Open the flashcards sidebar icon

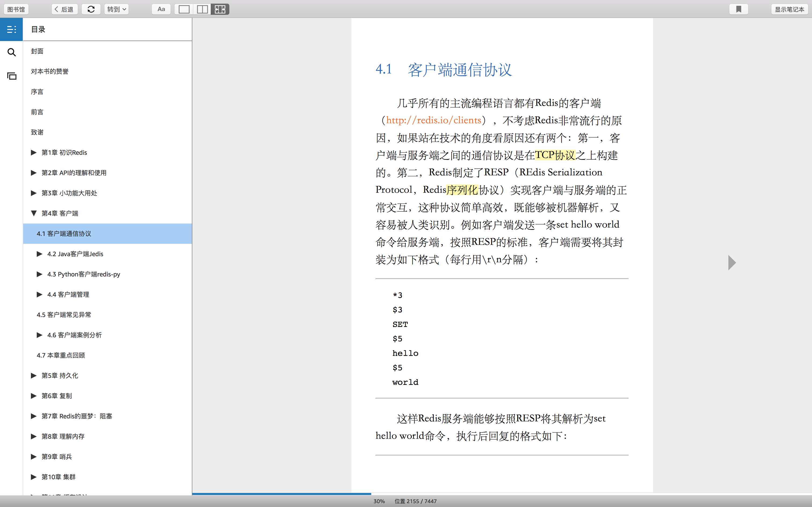tap(11, 76)
